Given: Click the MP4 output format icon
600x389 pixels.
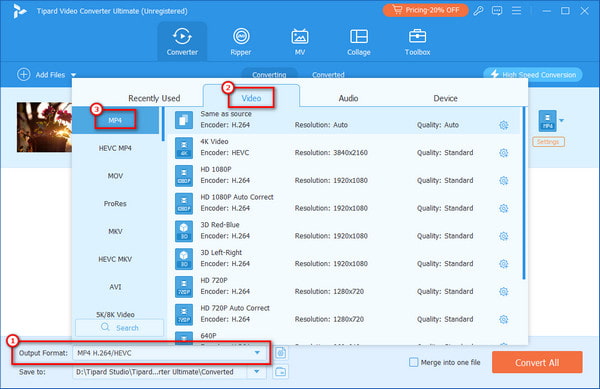Looking at the screenshot, I should point(548,121).
